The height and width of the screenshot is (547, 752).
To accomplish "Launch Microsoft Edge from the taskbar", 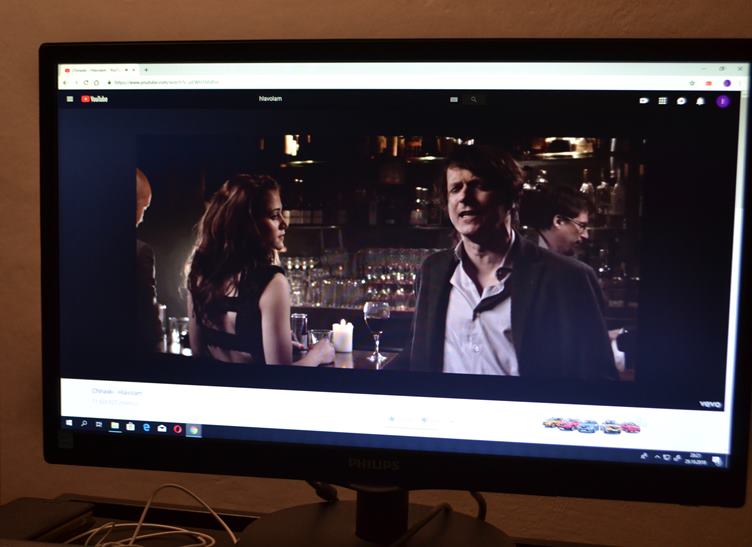I will (x=146, y=427).
